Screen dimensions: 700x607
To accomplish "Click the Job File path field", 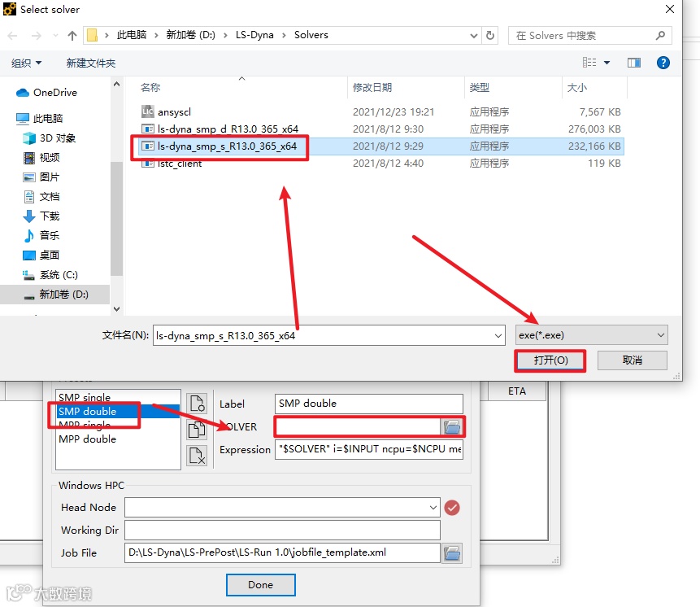I will coord(282,553).
